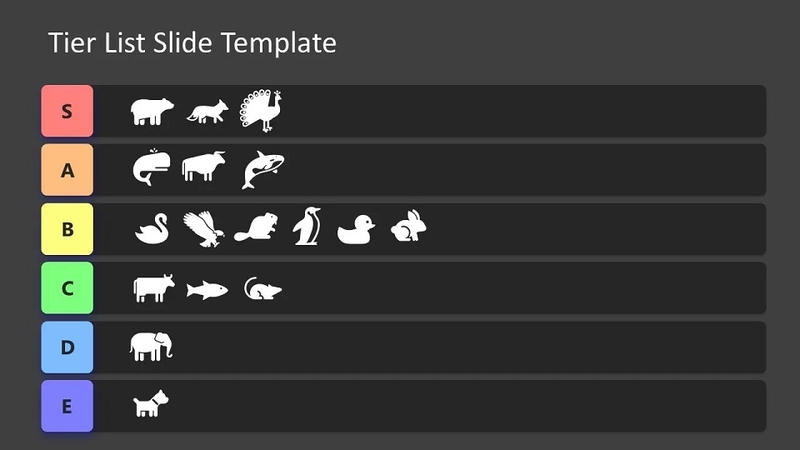Click the orca icon
The height and width of the screenshot is (450, 800).
(263, 170)
